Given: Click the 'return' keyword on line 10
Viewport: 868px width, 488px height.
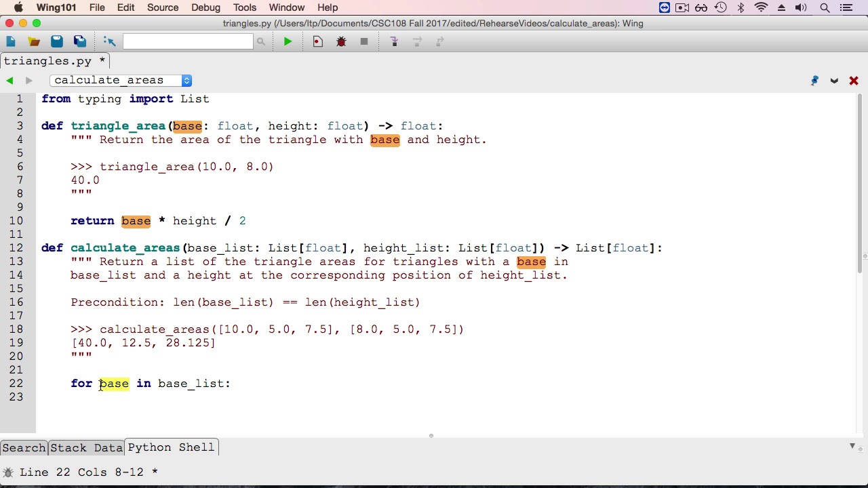Looking at the screenshot, I should coord(92,221).
